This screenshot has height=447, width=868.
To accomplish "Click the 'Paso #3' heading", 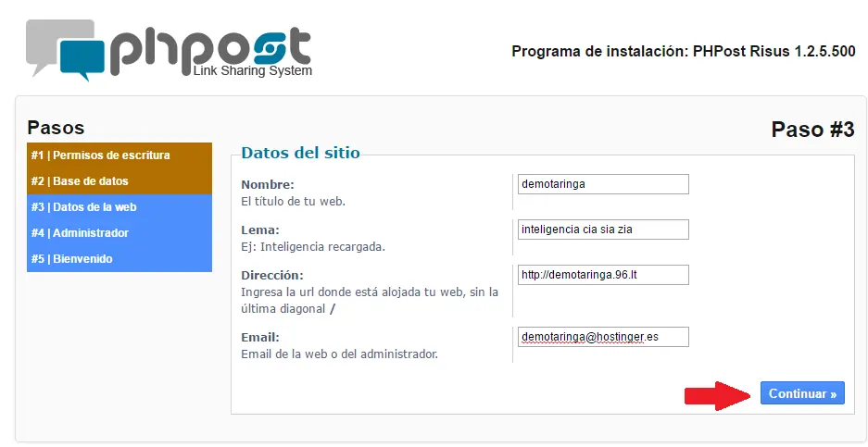I will (x=812, y=130).
